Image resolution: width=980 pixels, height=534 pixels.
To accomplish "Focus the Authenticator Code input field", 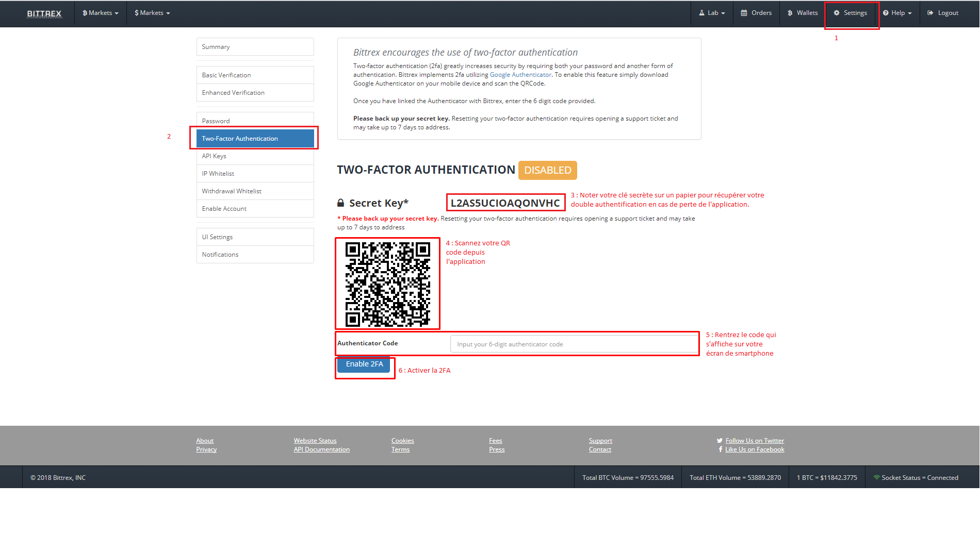I will pos(574,344).
